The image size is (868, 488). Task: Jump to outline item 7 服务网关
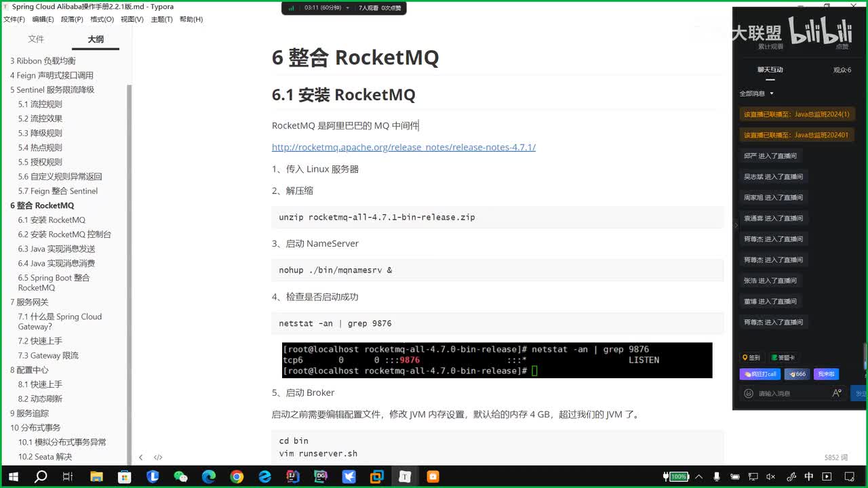tap(29, 302)
